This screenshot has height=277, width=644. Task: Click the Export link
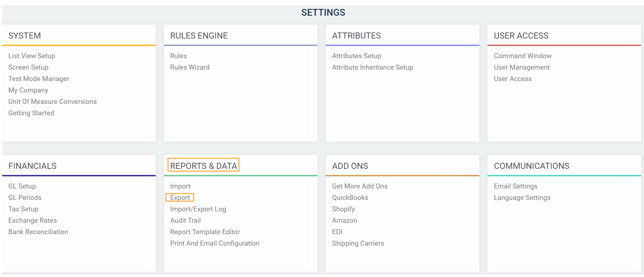point(180,198)
